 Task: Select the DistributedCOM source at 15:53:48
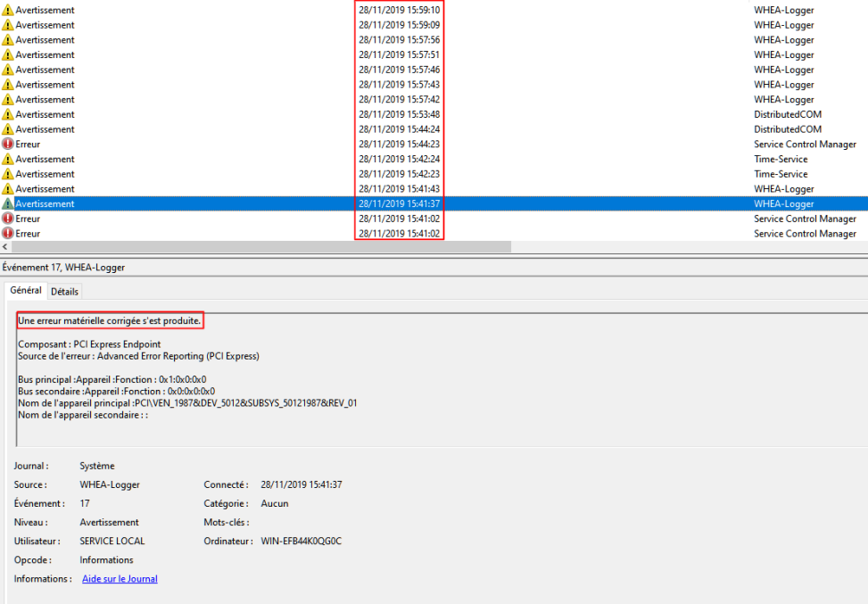coord(787,114)
